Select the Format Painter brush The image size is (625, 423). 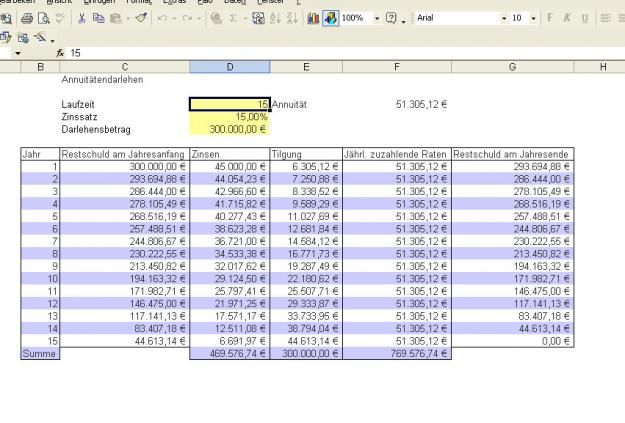point(141,18)
